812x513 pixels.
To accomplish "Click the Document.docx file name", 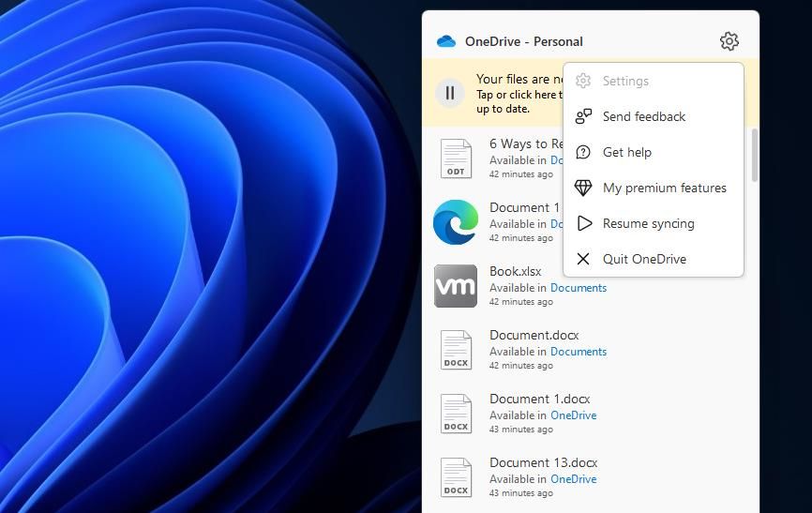I will (x=534, y=335).
